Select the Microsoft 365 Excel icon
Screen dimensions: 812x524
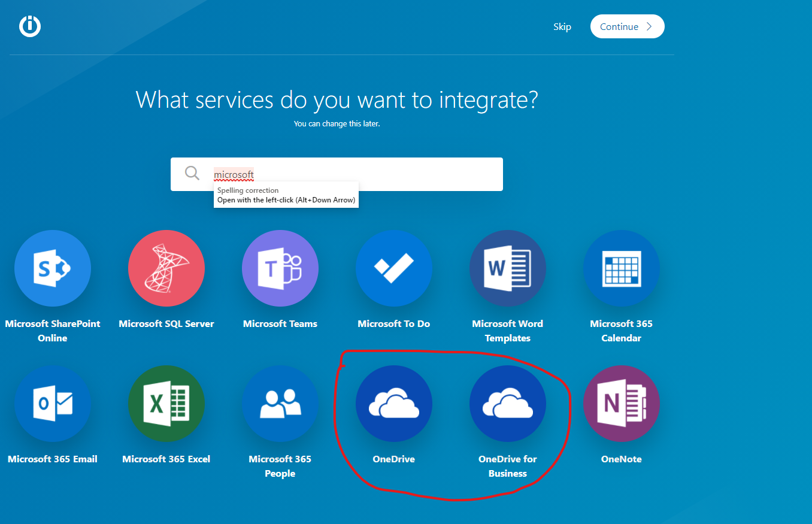[166, 404]
